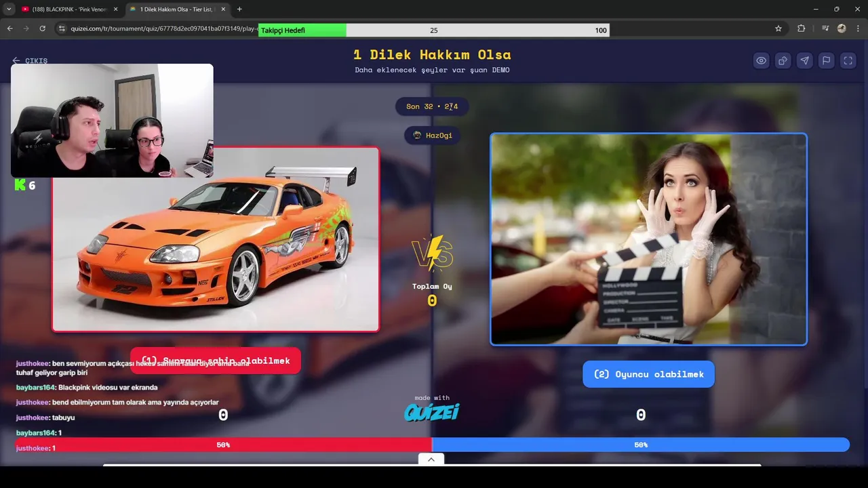Click the 1 Dilek Hakkım Olsa title
868x488 pixels.
coord(432,55)
